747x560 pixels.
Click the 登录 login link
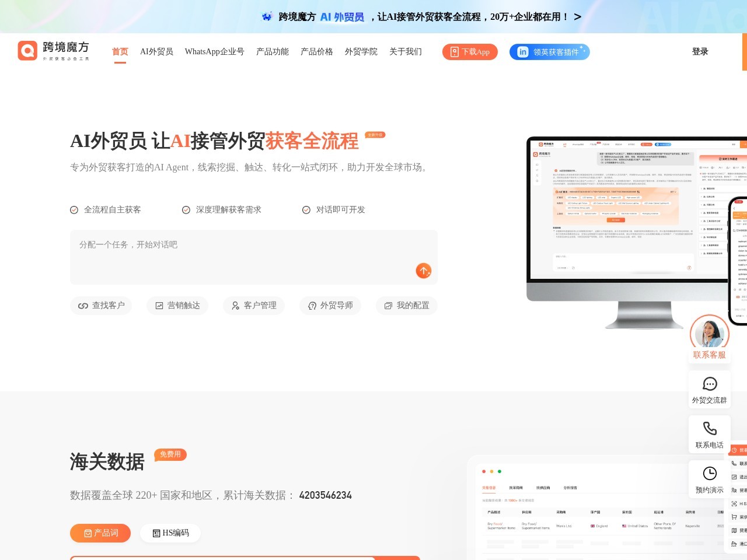click(x=700, y=52)
